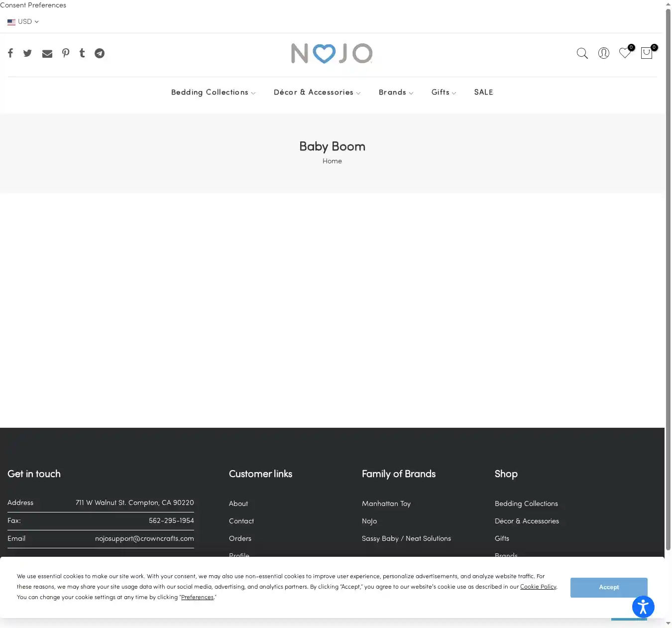Accept the cookie consent

609,588
